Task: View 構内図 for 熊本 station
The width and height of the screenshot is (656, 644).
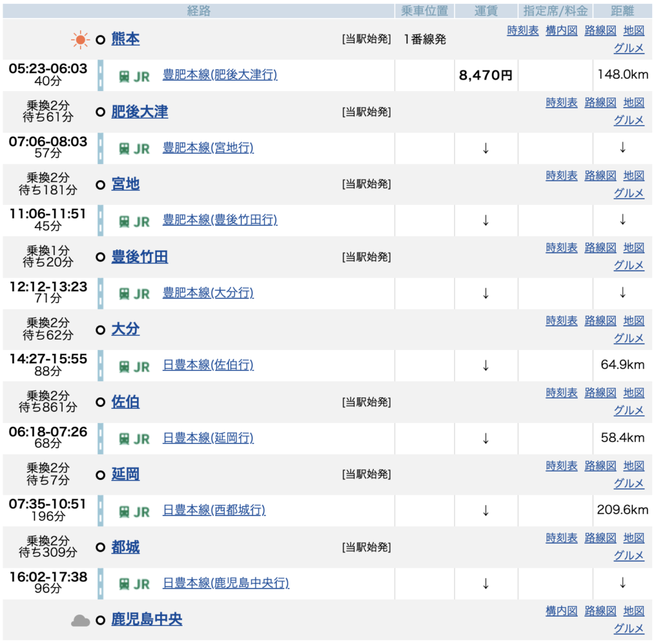Action: [x=561, y=30]
